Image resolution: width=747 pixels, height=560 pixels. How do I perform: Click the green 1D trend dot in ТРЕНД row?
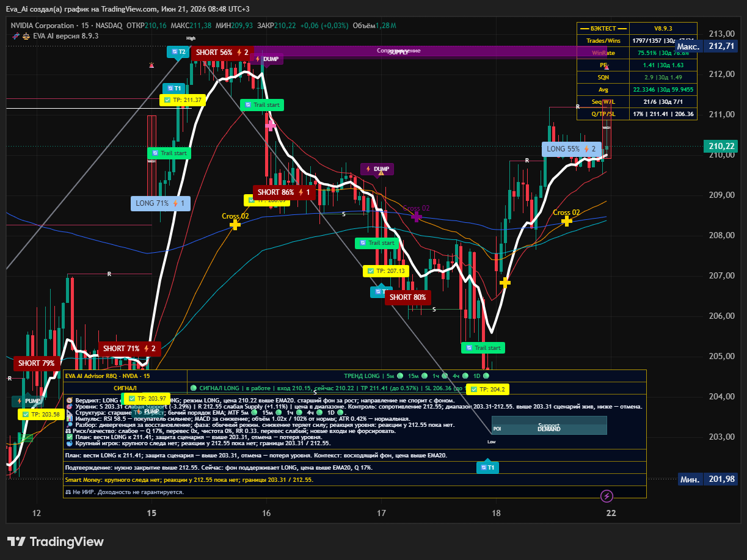point(486,376)
